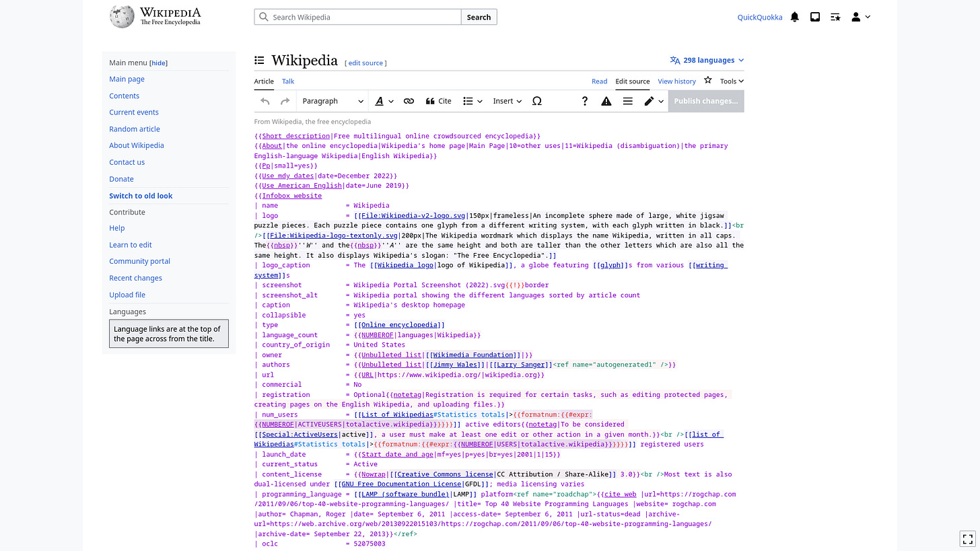Click Infobox website template name
Image resolution: width=980 pixels, height=551 pixels.
click(x=292, y=196)
